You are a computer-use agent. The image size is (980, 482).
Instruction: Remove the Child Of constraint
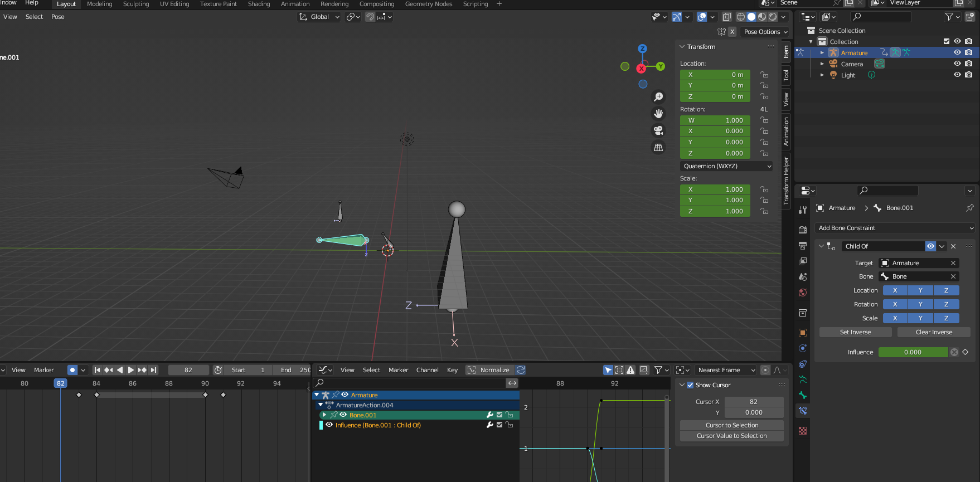953,246
